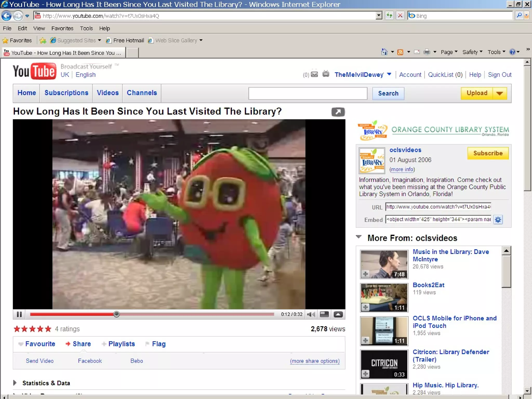Open the video player pop-up menu arrow
Image resolution: width=532 pixels, height=399 pixels.
point(338,314)
